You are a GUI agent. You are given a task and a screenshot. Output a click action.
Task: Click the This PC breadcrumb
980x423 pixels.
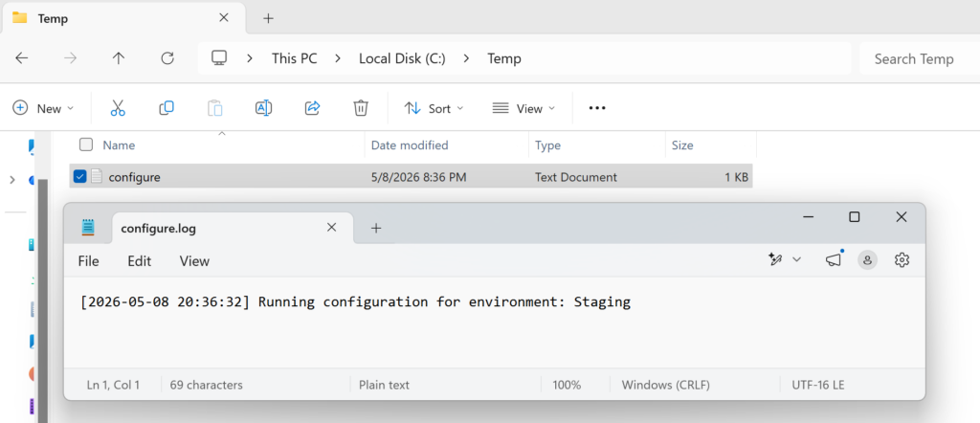[x=295, y=58]
